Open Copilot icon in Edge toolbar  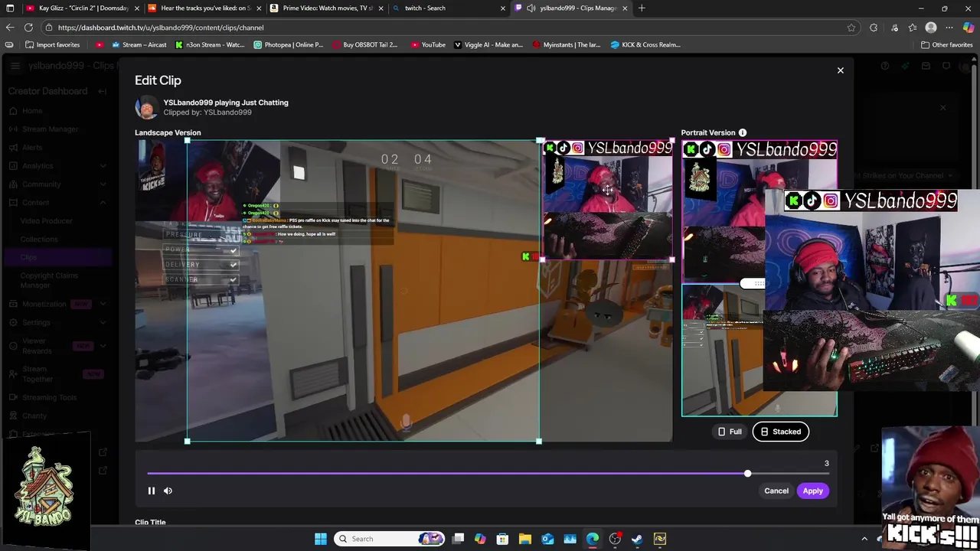click(968, 28)
